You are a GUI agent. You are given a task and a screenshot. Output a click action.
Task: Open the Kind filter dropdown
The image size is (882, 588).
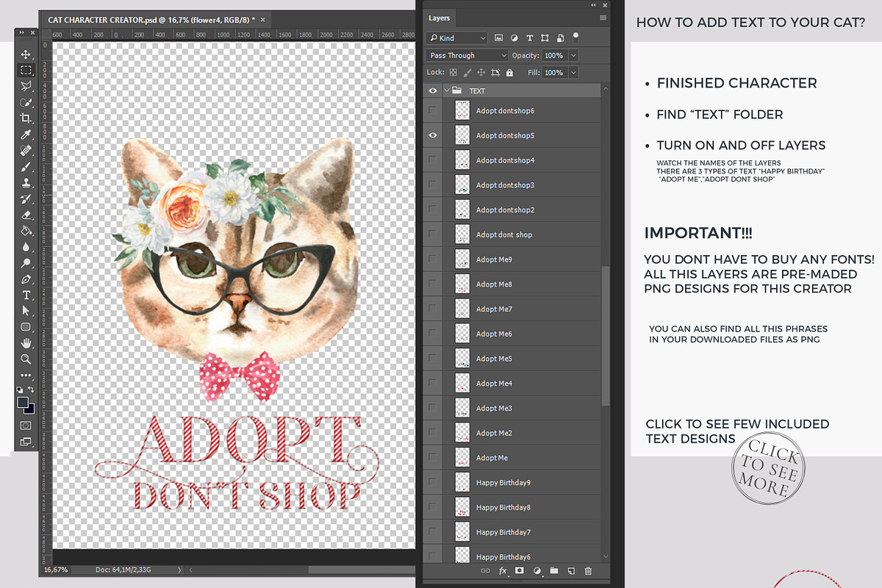click(x=457, y=37)
